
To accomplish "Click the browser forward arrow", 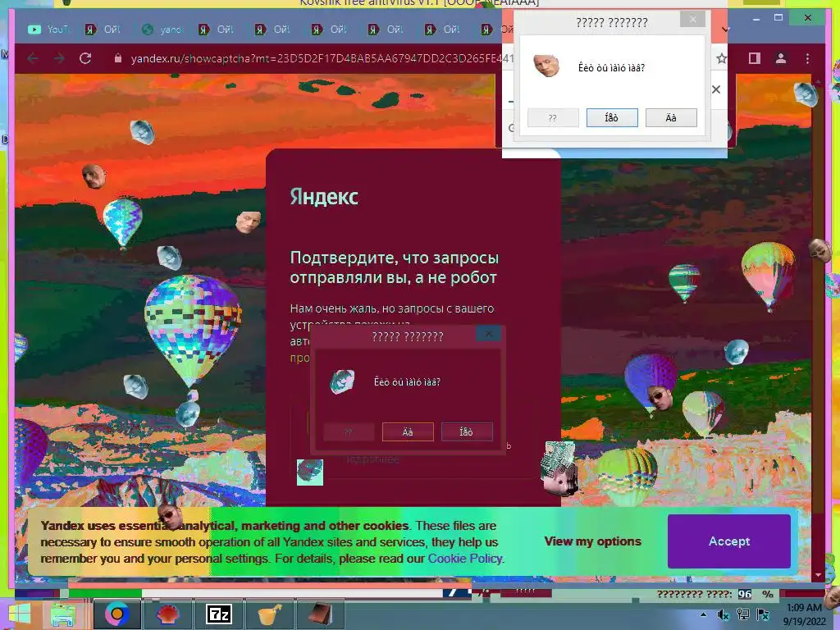I will click(59, 58).
